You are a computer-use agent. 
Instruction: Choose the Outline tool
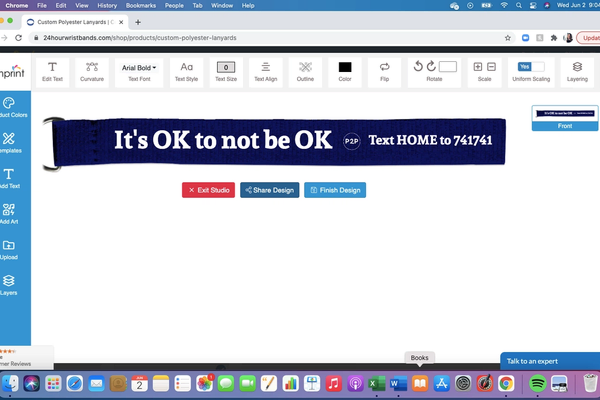(x=305, y=67)
